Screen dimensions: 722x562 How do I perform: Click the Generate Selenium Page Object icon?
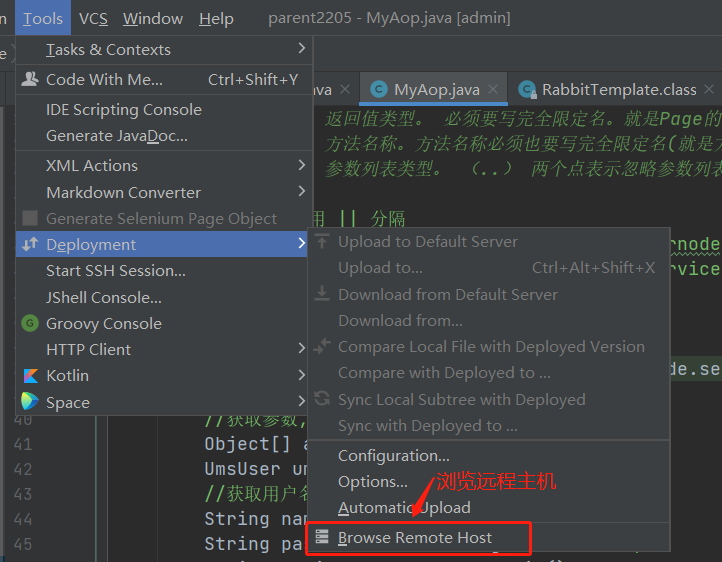click(30, 218)
